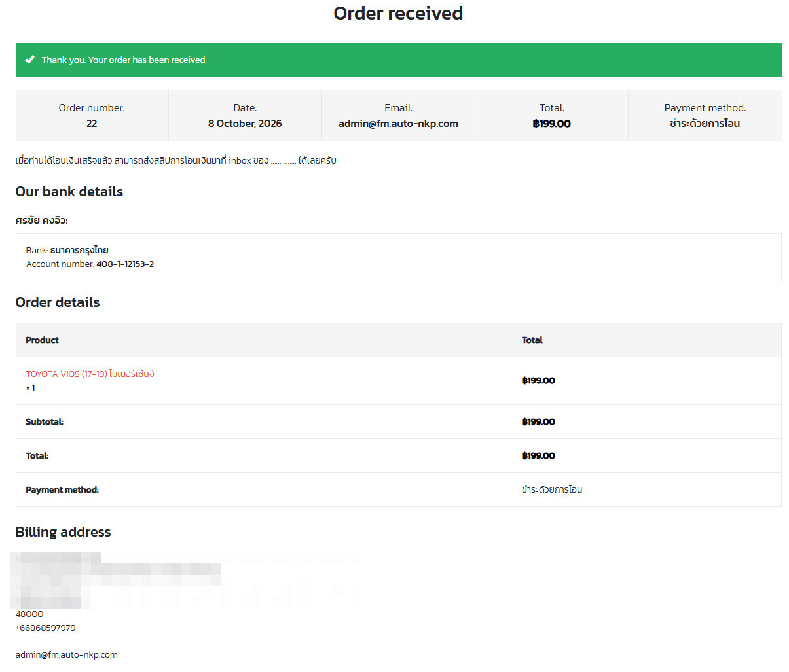Click ชำระด้วยการโอน in the order table row

tap(552, 489)
